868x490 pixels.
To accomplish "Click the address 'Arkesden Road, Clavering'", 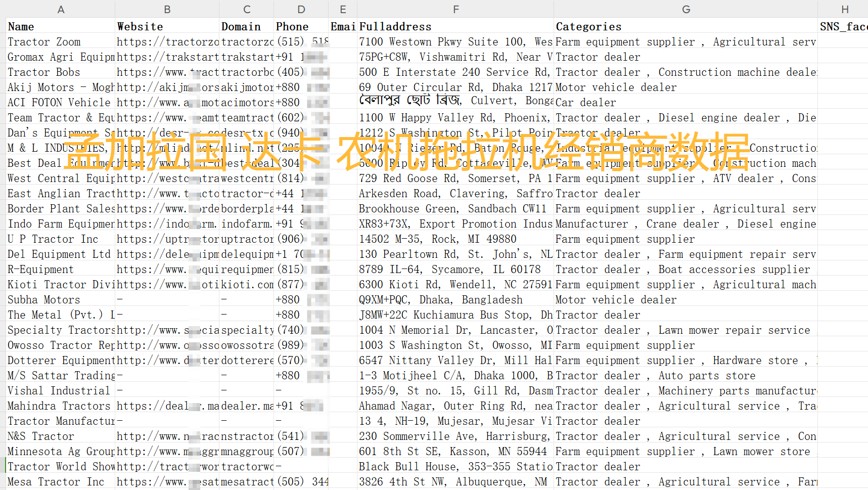I will [455, 193].
